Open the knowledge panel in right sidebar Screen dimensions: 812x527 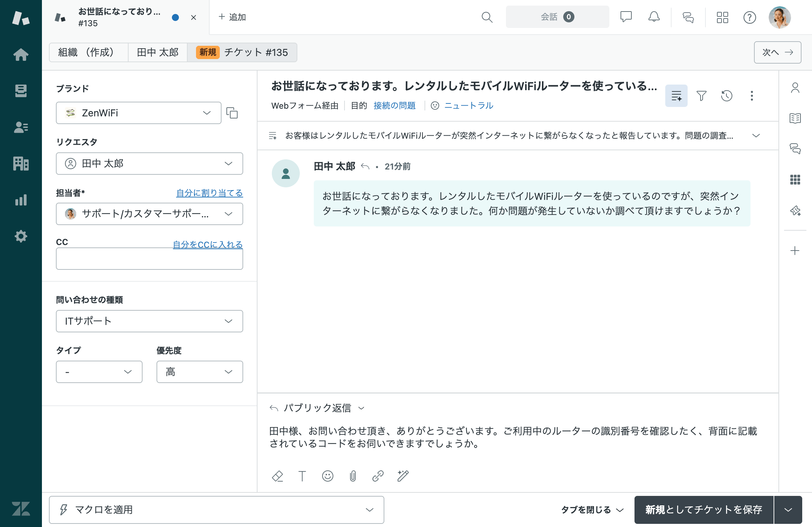(795, 118)
